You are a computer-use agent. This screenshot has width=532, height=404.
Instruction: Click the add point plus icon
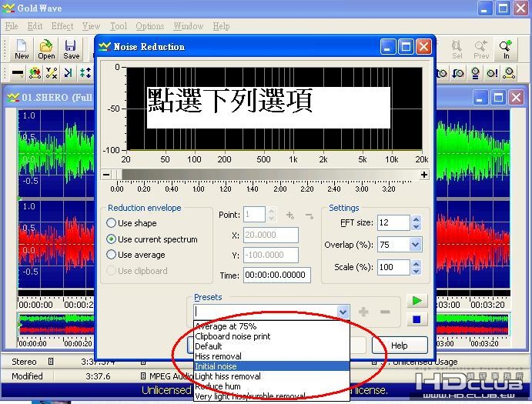point(290,215)
